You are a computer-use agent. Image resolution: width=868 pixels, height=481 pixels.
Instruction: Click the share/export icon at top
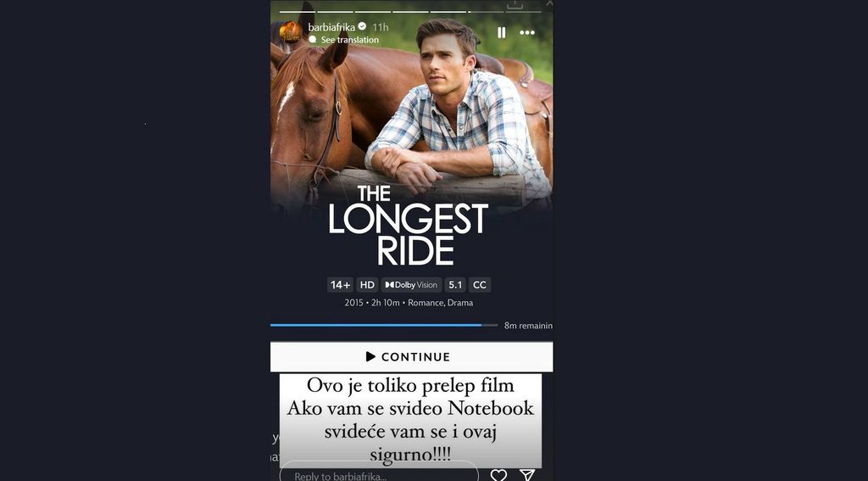[x=515, y=4]
